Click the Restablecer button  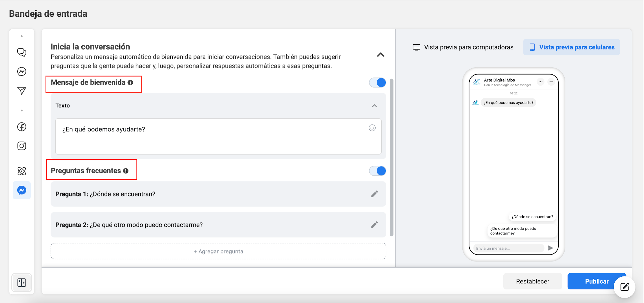(532, 281)
